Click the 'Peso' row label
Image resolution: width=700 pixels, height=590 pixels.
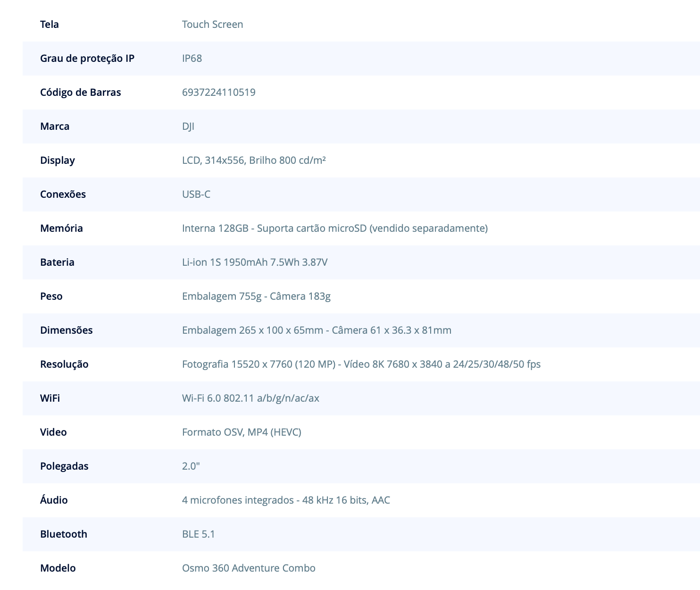(x=51, y=296)
